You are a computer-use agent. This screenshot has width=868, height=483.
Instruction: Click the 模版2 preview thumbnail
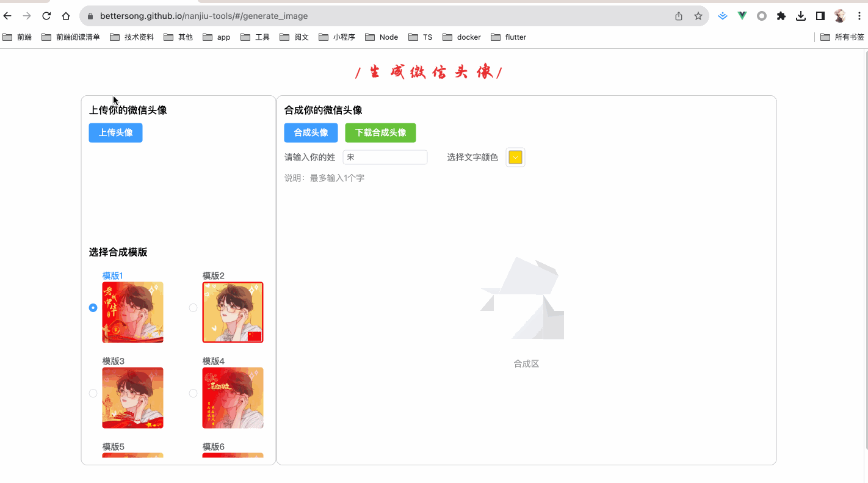pyautogui.click(x=233, y=313)
